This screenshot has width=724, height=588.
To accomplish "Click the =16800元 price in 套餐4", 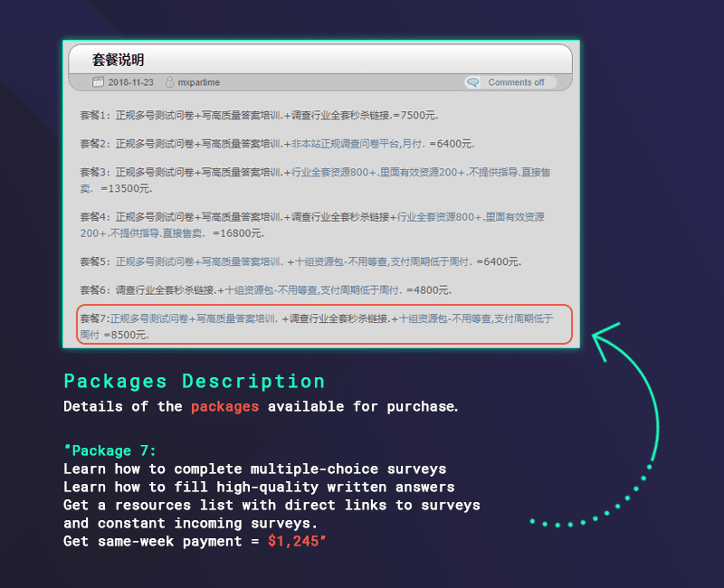I will [238, 233].
